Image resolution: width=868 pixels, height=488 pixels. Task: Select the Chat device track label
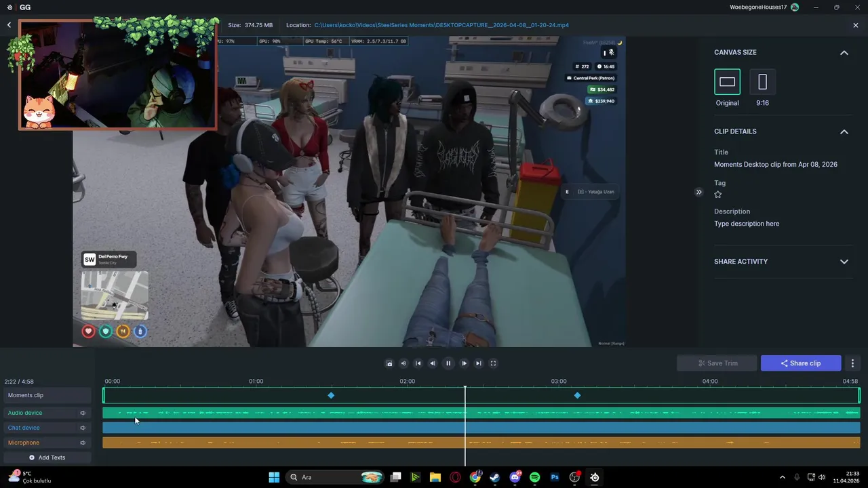[x=24, y=428]
